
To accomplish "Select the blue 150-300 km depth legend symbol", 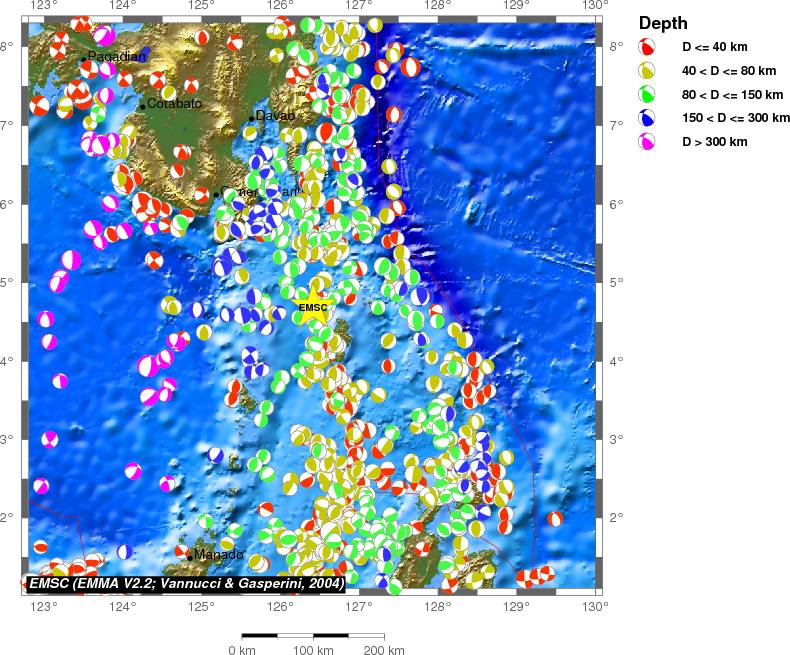I will (x=646, y=119).
